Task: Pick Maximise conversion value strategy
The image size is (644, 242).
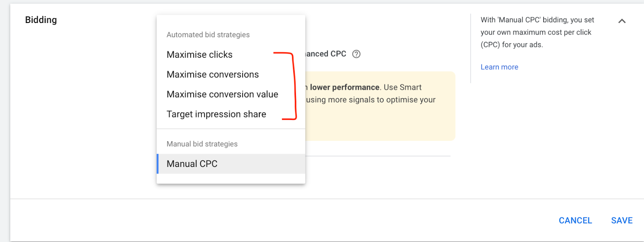Action: click(x=222, y=94)
